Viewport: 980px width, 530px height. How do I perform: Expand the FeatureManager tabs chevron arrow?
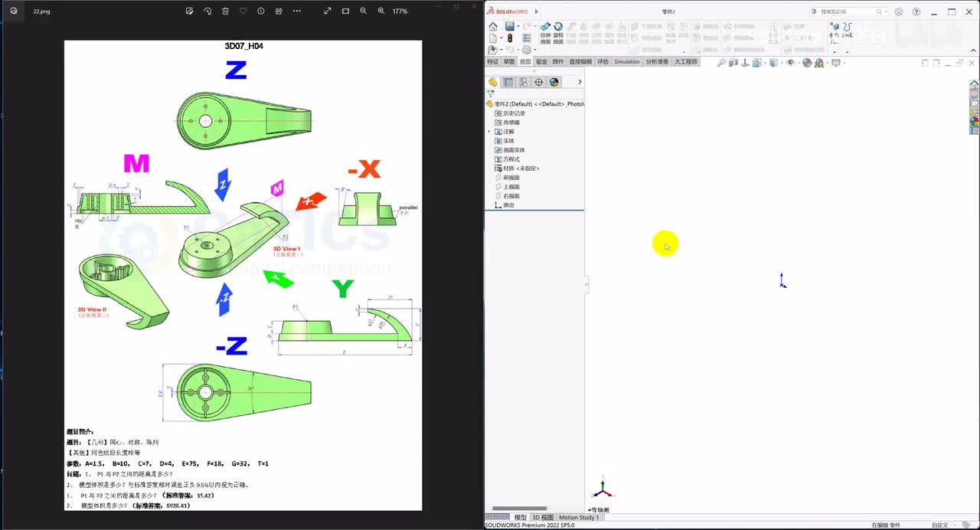point(580,82)
